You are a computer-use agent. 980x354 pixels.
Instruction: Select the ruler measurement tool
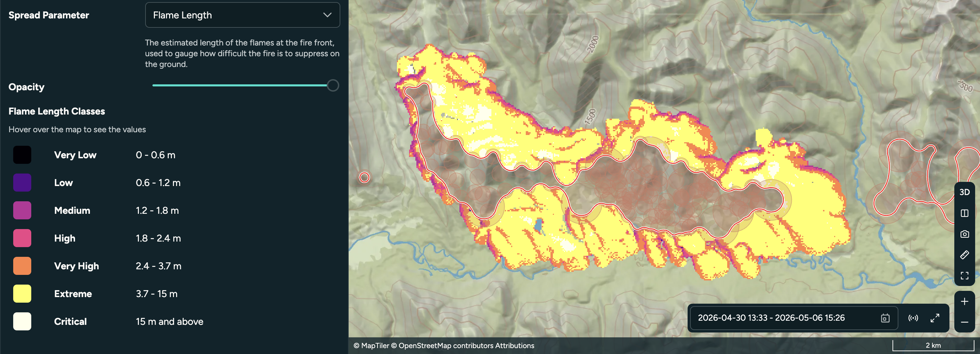click(964, 255)
